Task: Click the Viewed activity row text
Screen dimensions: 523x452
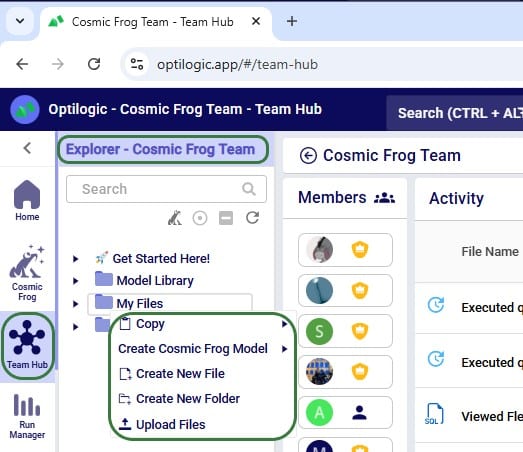Action: click(492, 416)
